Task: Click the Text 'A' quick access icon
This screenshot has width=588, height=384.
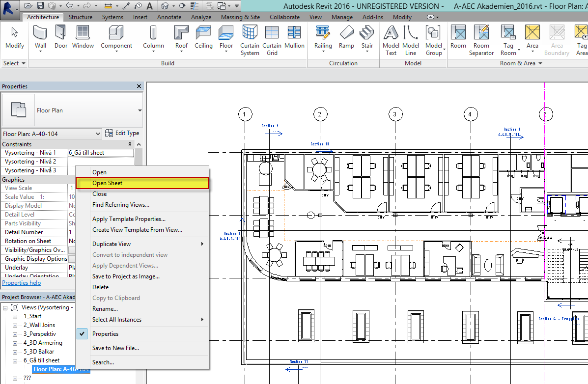Action: pyautogui.click(x=149, y=5)
